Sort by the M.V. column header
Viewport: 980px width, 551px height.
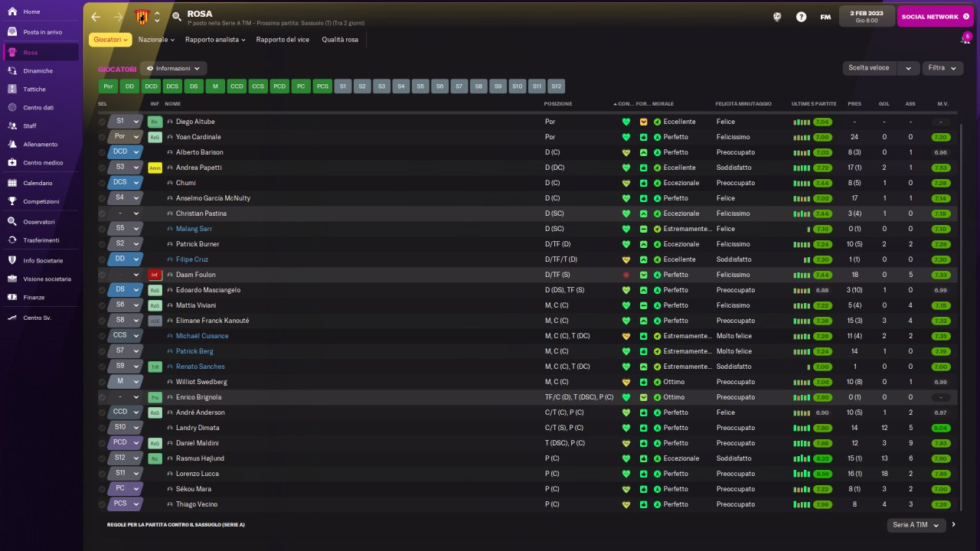[x=942, y=104]
